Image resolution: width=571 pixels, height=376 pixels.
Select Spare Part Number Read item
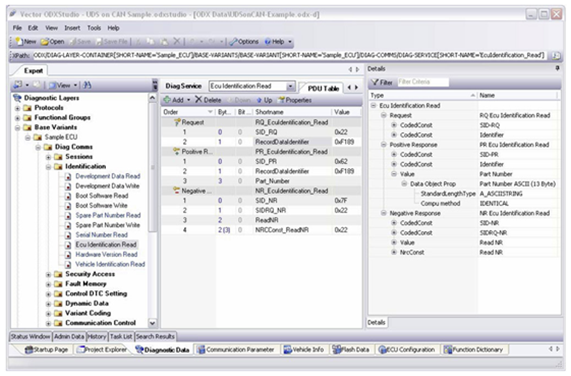pos(108,215)
